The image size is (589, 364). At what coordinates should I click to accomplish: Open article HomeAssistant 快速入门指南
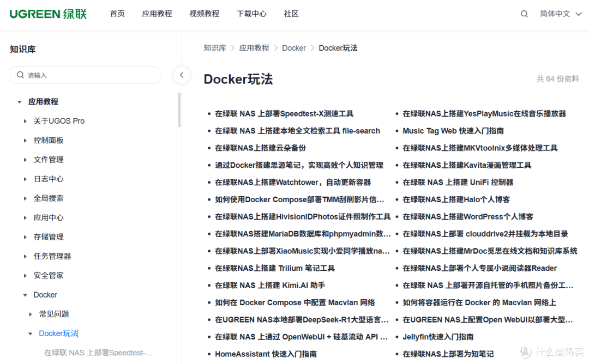[x=266, y=354]
